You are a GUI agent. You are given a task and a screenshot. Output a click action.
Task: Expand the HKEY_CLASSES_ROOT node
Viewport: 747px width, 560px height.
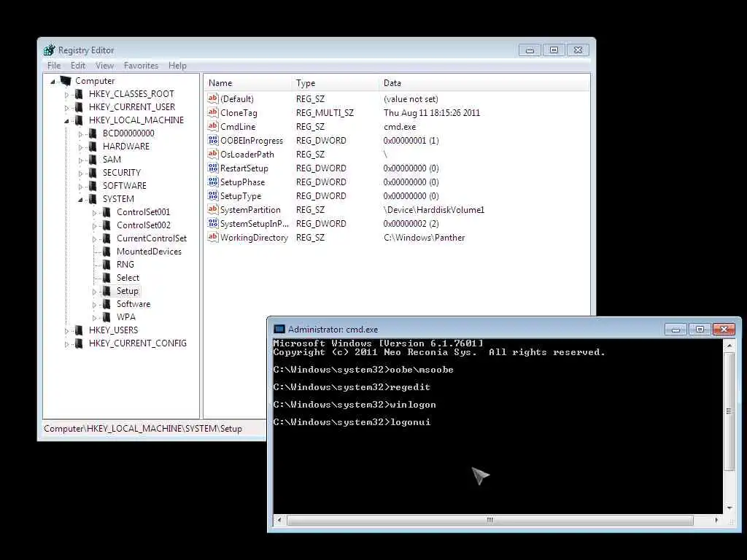point(66,95)
